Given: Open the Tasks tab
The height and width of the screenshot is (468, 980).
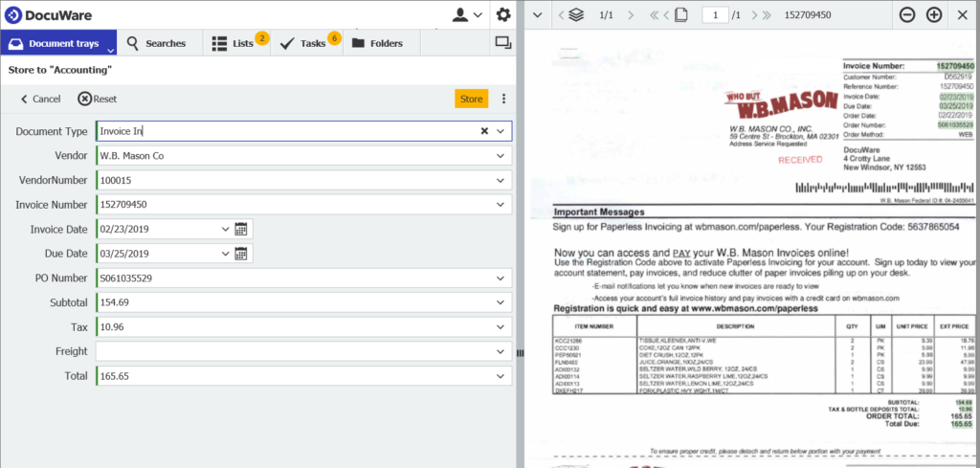Looking at the screenshot, I should [304, 43].
